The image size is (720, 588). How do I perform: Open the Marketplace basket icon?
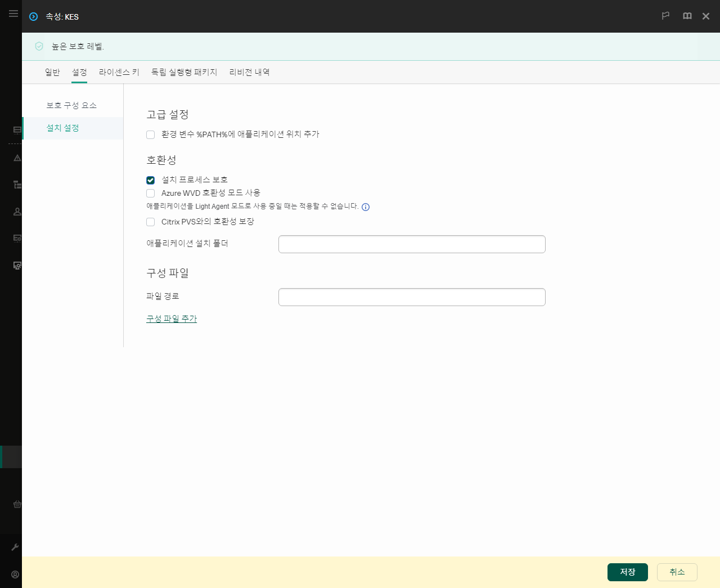point(16,505)
